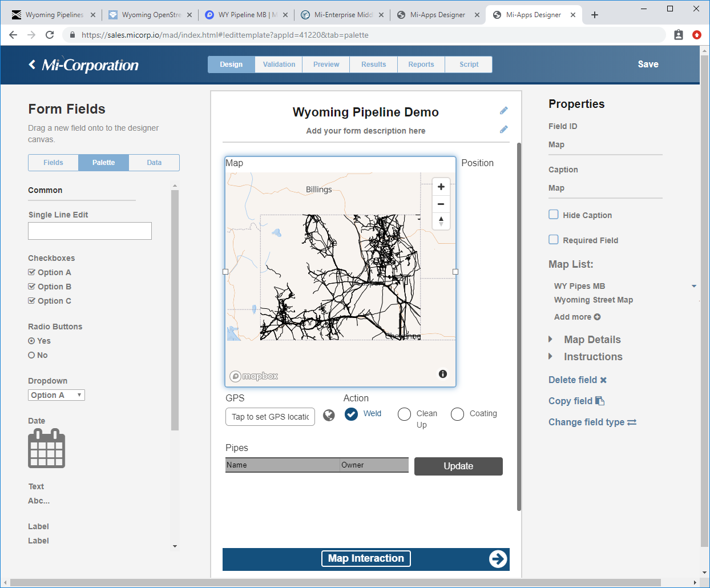
Task: Click the Save button
Action: (x=648, y=65)
